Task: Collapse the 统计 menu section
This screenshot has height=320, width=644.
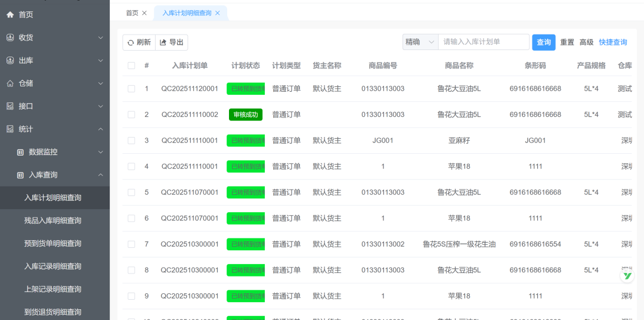Action: 100,129
